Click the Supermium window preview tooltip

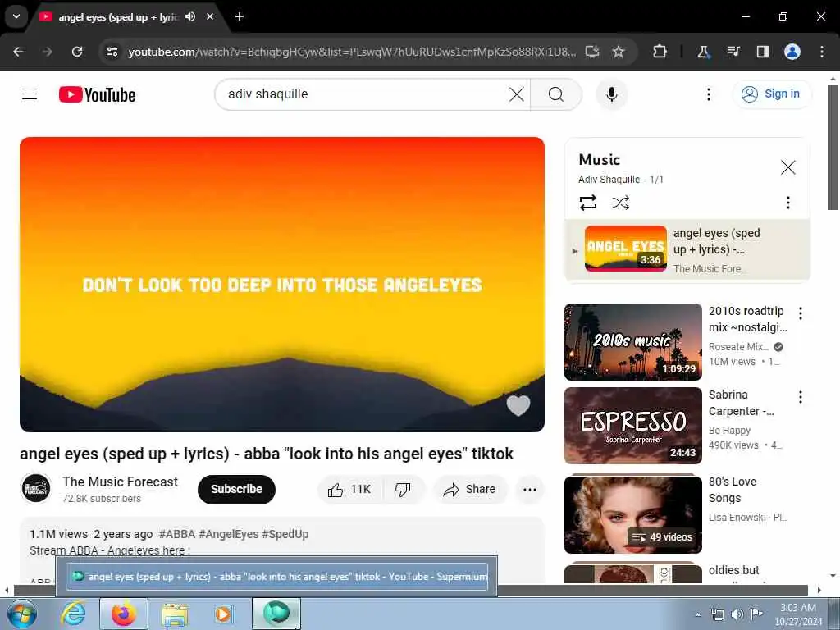click(276, 577)
